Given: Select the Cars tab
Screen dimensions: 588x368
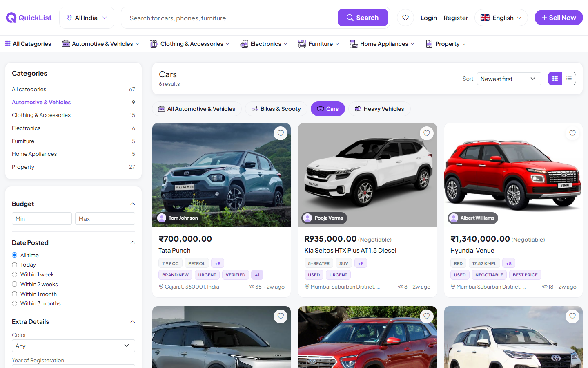Looking at the screenshot, I should 328,109.
